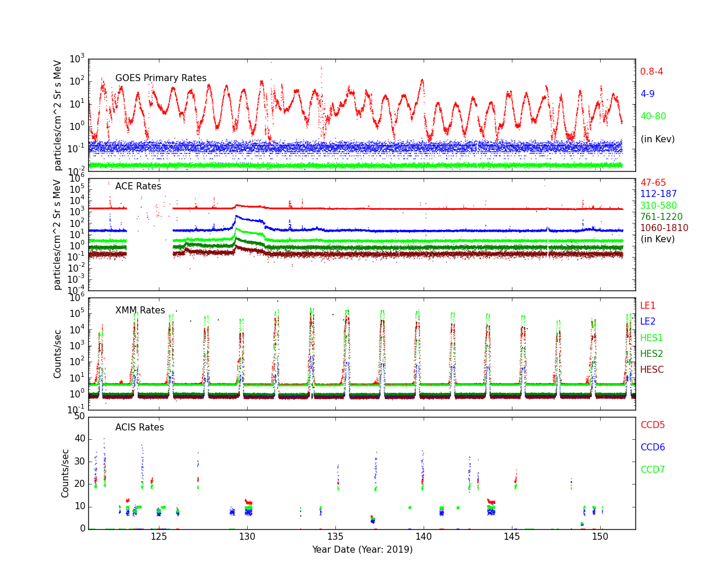The image size is (706, 588).
Task: Select the HESC legend label
Action: (652, 370)
